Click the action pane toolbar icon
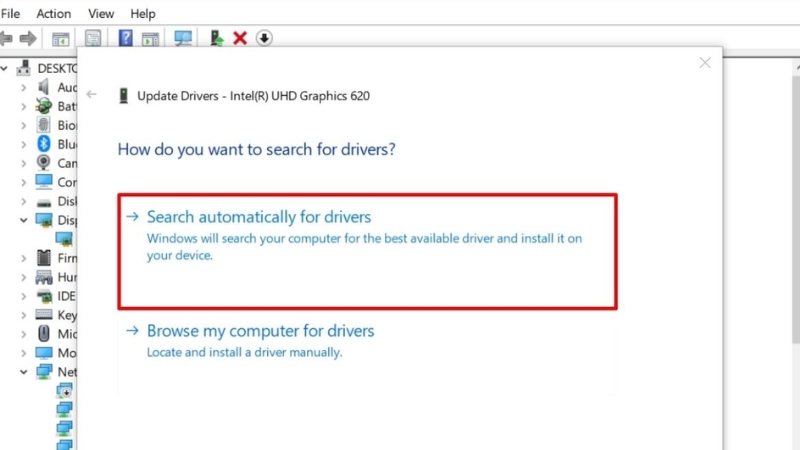This screenshot has height=450, width=800. 151,39
